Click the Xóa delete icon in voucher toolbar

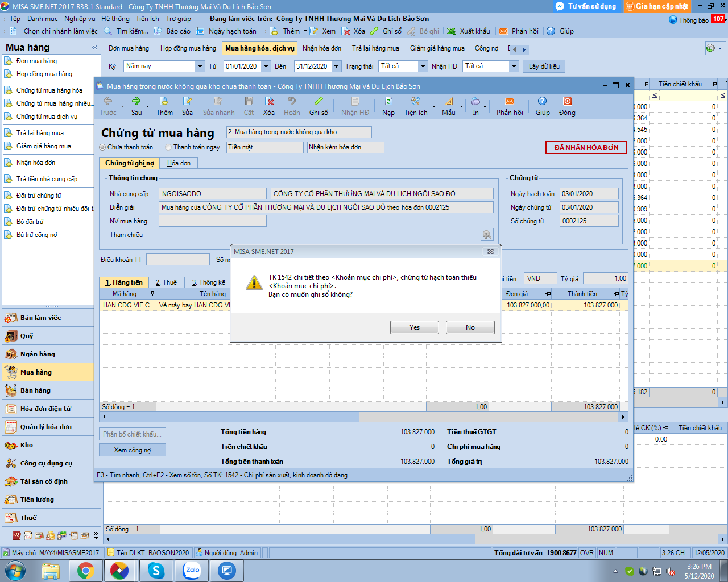point(269,102)
